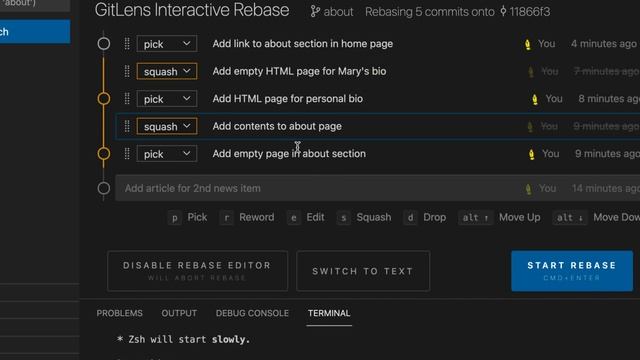This screenshot has width=640, height=360.
Task: Click Disable Rebase Editor button
Action: (x=198, y=271)
